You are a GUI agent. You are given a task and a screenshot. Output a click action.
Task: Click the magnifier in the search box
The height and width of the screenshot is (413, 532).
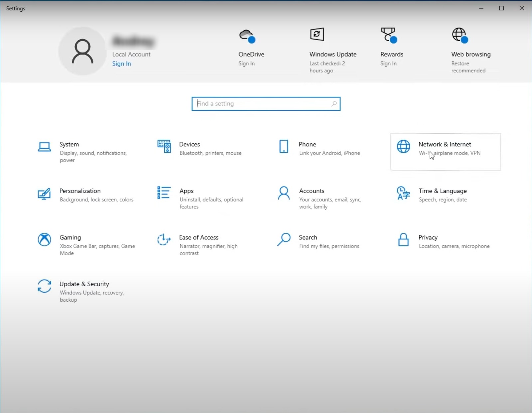[x=334, y=104]
